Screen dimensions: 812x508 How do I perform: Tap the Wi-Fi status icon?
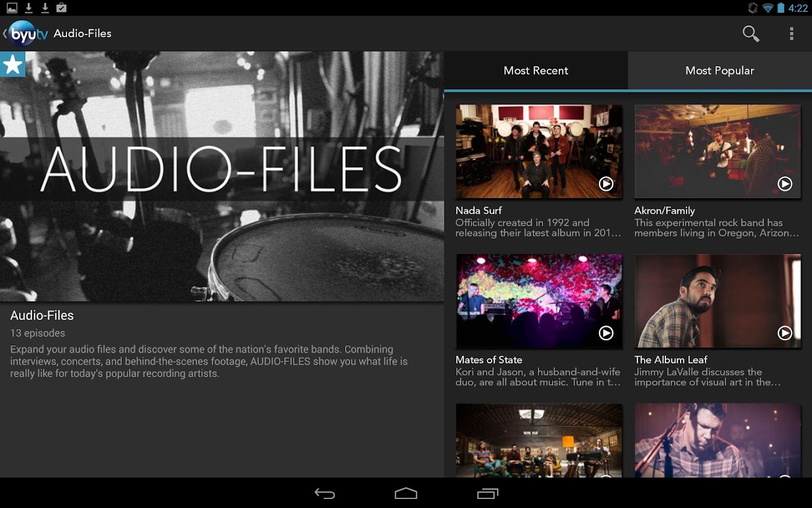pos(767,8)
